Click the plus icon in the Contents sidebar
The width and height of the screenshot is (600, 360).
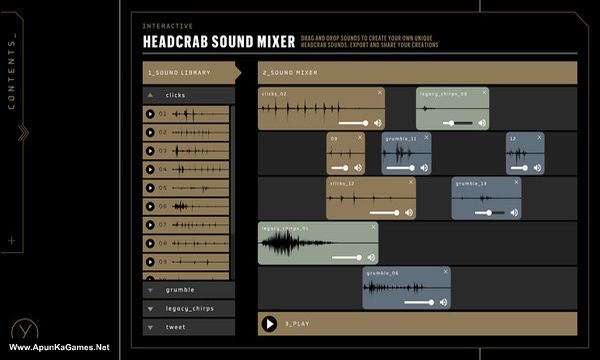click(12, 241)
